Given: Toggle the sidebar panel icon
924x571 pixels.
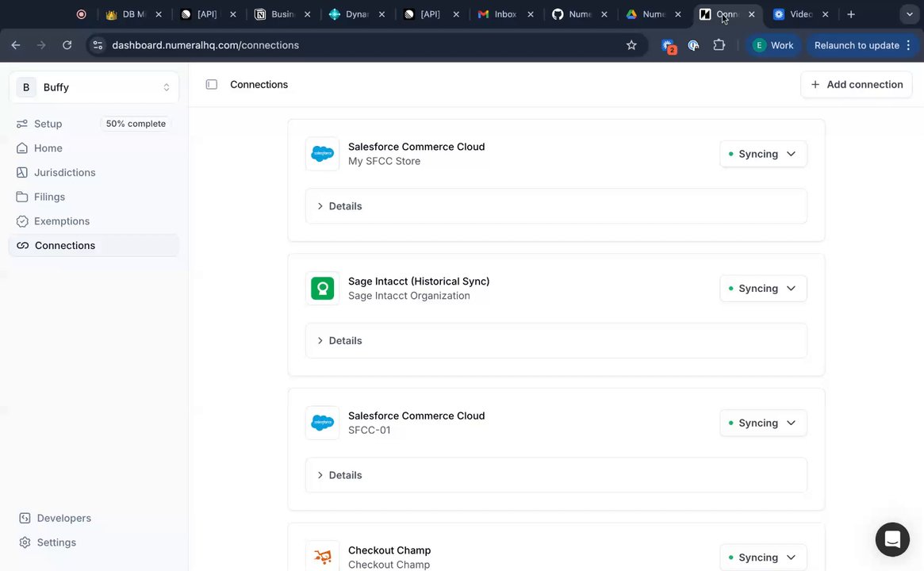Looking at the screenshot, I should 212,85.
